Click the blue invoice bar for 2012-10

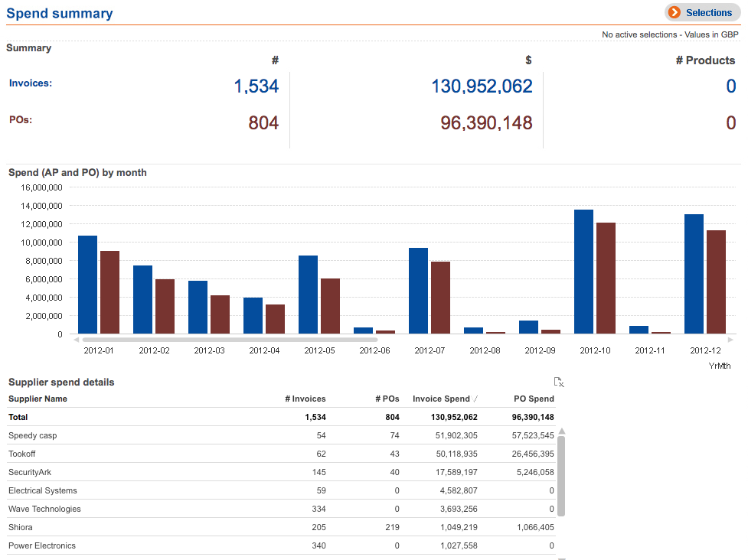click(583, 272)
